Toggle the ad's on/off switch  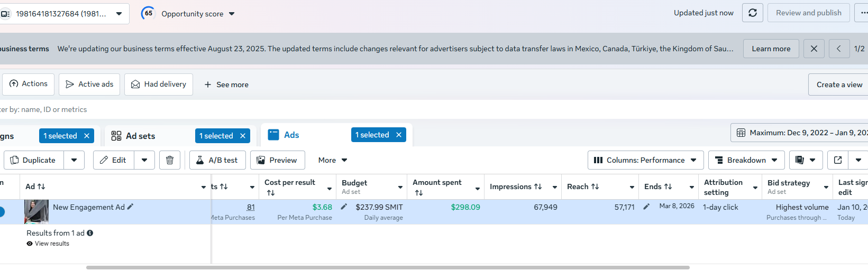click(2, 212)
